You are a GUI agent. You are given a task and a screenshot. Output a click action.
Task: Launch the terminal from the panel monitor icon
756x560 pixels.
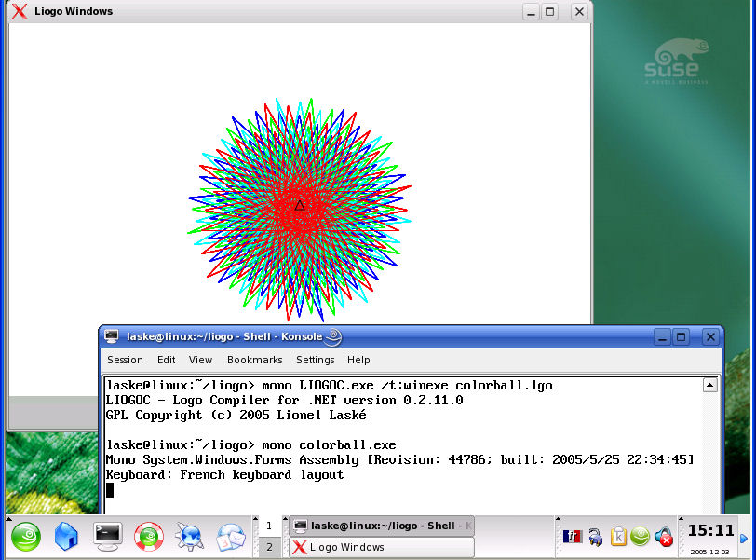click(108, 536)
